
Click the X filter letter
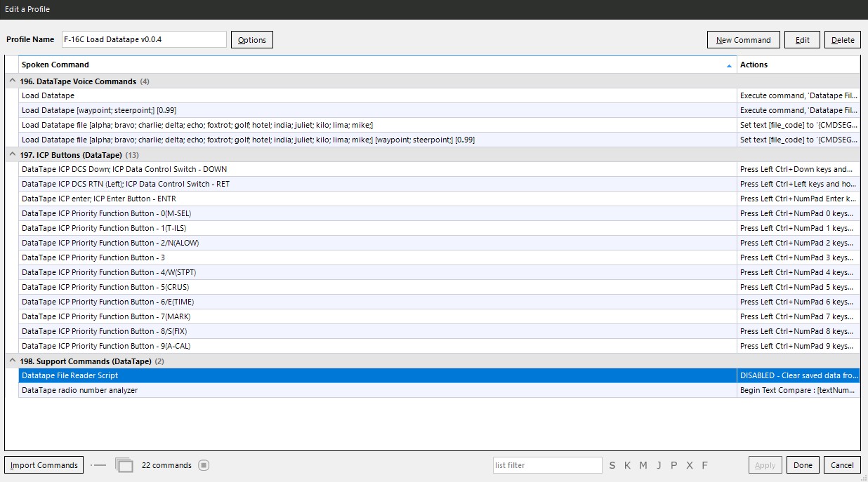pos(690,465)
